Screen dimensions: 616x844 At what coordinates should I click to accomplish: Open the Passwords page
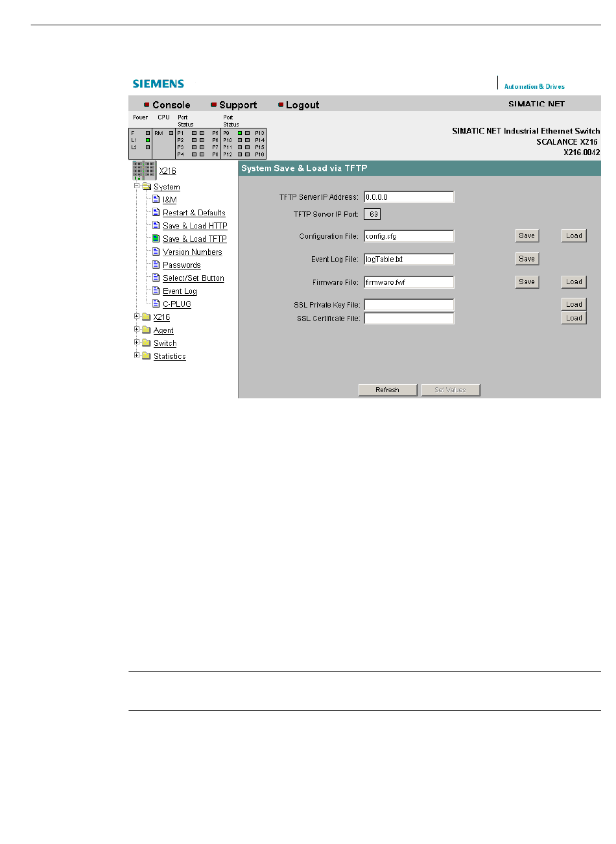[x=182, y=265]
